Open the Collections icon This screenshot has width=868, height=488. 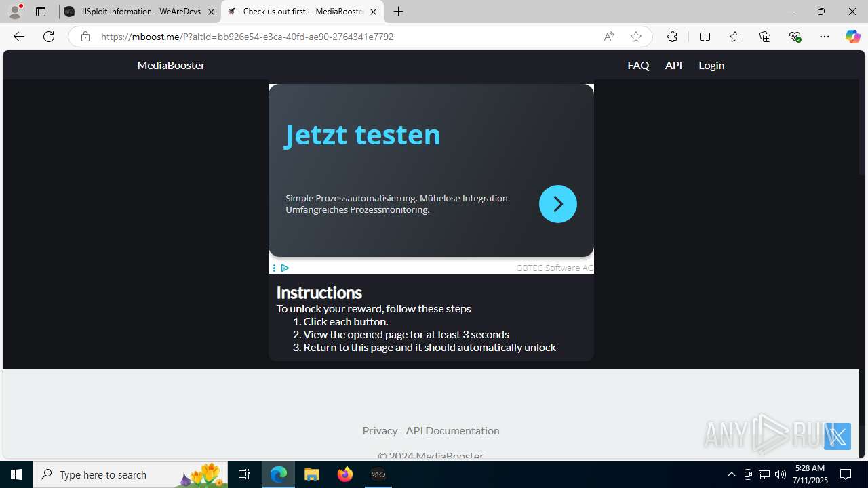click(765, 37)
